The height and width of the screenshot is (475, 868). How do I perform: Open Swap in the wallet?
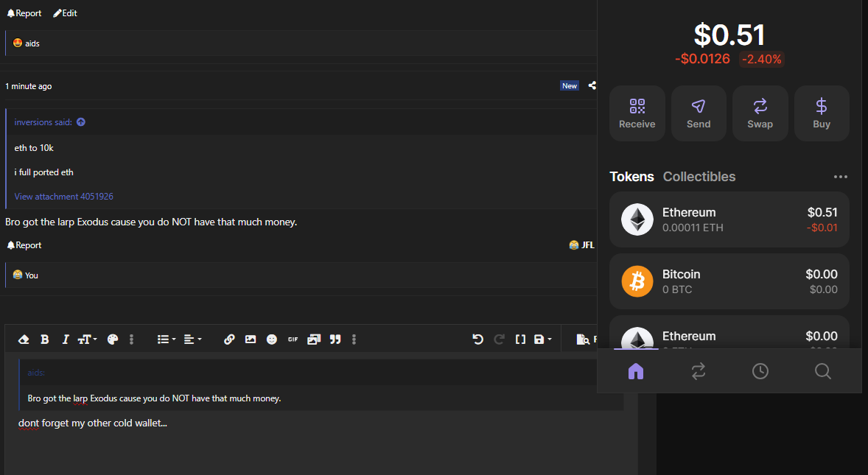pos(760,113)
